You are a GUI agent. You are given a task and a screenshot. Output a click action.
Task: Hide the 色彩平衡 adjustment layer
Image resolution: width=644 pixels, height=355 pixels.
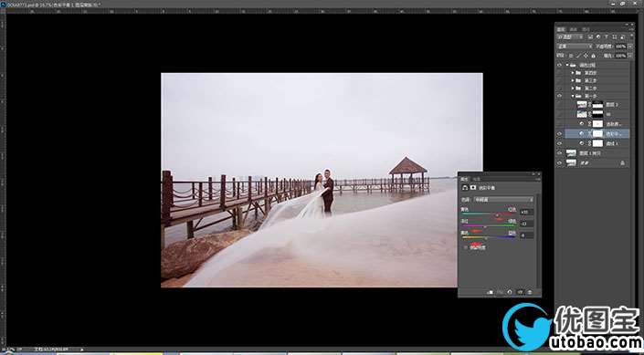click(559, 134)
